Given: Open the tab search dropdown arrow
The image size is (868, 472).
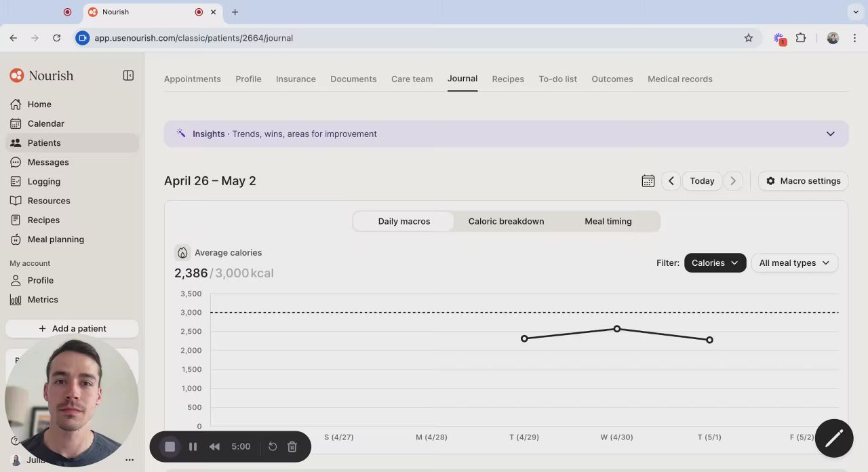Looking at the screenshot, I should pos(856,12).
